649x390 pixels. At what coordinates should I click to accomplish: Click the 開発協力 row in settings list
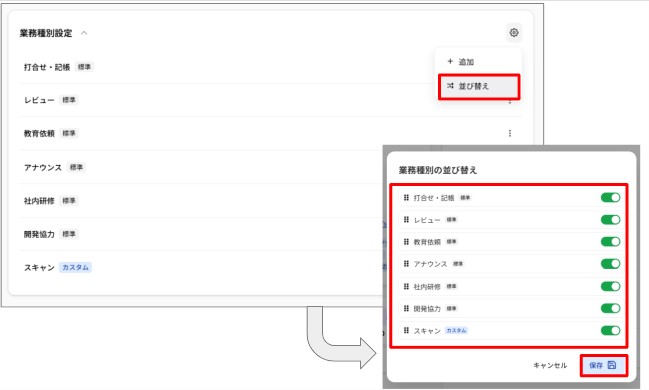(x=200, y=234)
